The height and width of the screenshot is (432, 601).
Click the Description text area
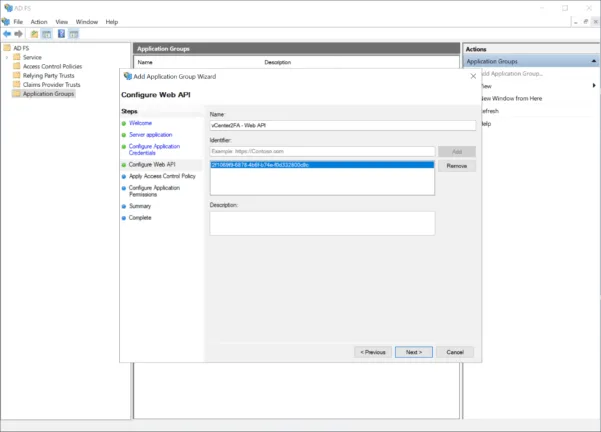(x=322, y=223)
